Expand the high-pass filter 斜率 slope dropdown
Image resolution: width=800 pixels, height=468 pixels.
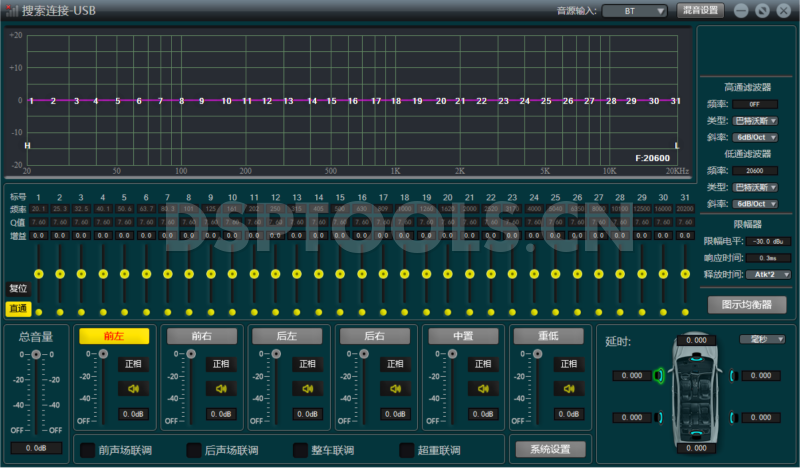pos(755,137)
